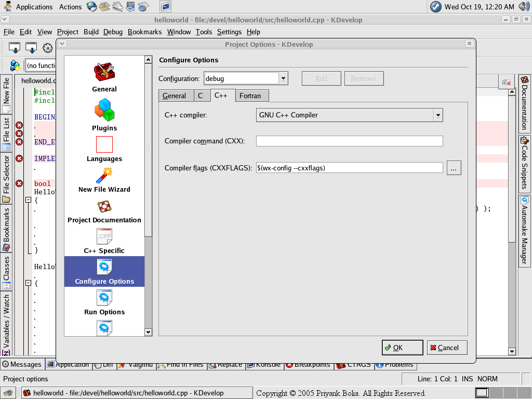The image size is (532, 399).
Task: Click the ellipsis button next to CXXFLAGS
Action: (x=454, y=168)
